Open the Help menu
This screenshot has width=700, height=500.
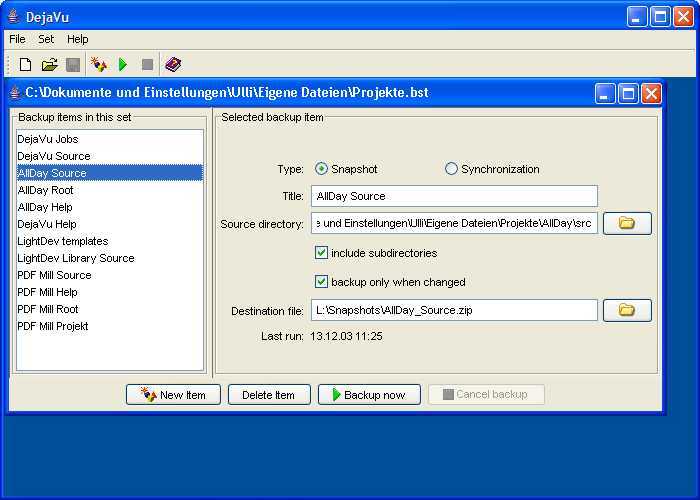(x=78, y=39)
